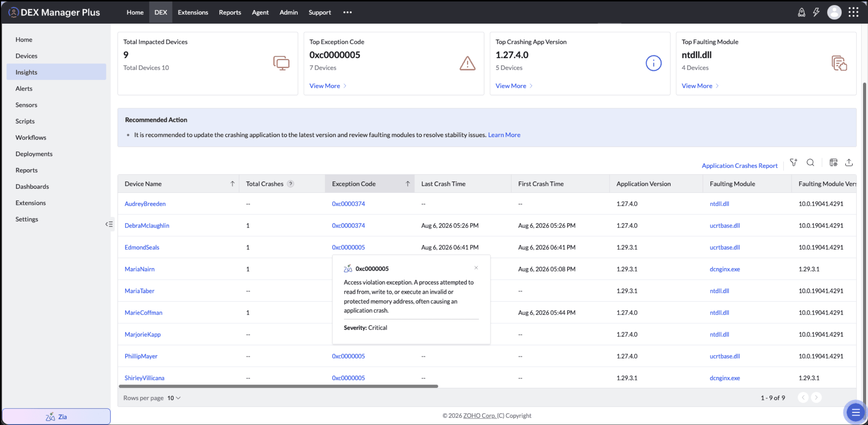Click Faulting Module column header
Image resolution: width=868 pixels, height=425 pixels.
click(x=747, y=184)
